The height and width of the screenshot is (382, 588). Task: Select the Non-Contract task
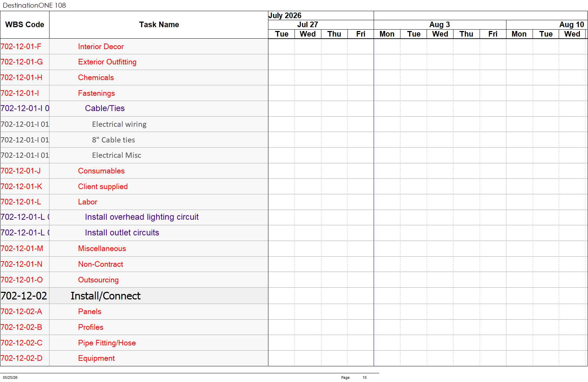tap(100, 264)
